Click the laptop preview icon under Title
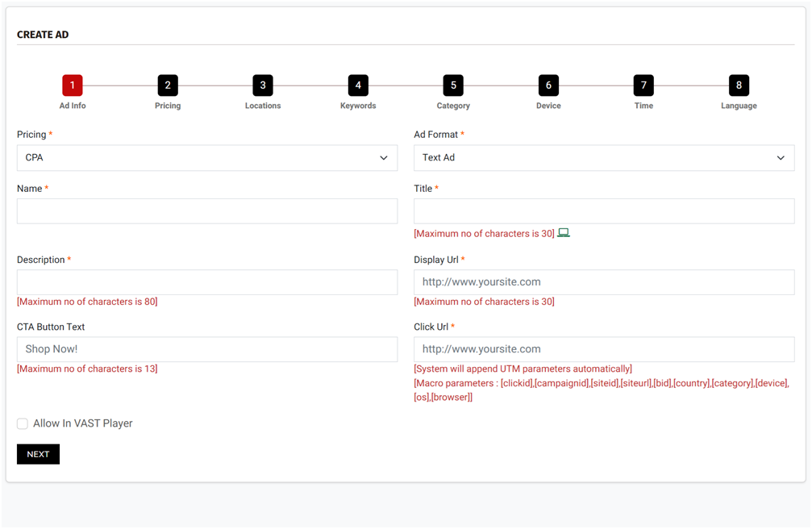The image size is (812, 529). pos(564,233)
